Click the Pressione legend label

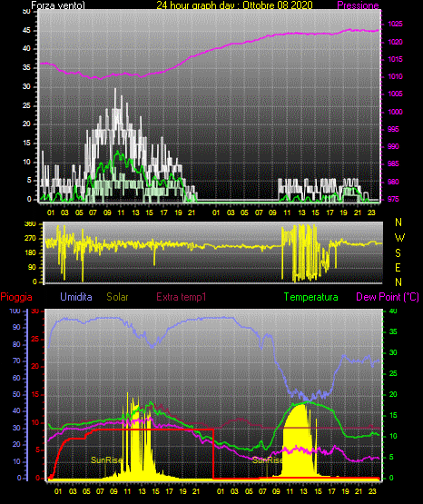(x=358, y=5)
